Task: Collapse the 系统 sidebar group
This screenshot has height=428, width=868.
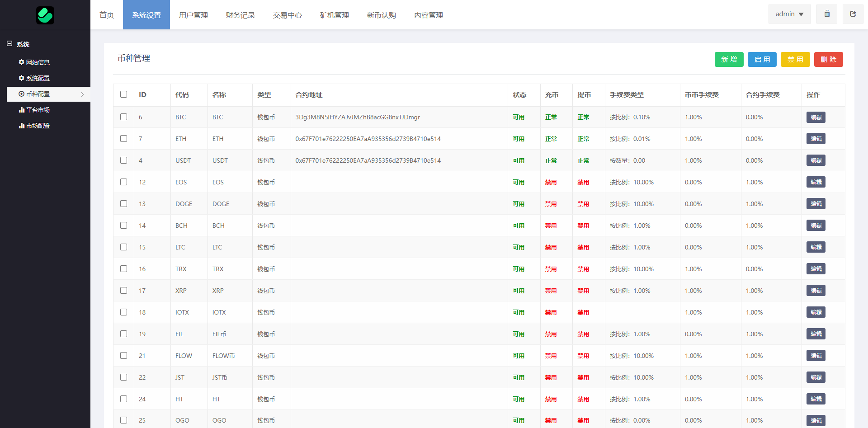Action: (x=9, y=44)
